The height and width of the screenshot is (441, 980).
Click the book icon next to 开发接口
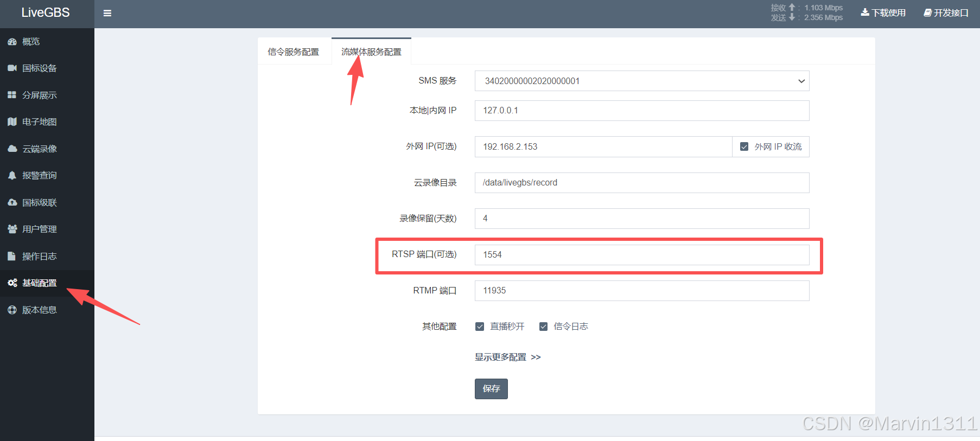[928, 12]
